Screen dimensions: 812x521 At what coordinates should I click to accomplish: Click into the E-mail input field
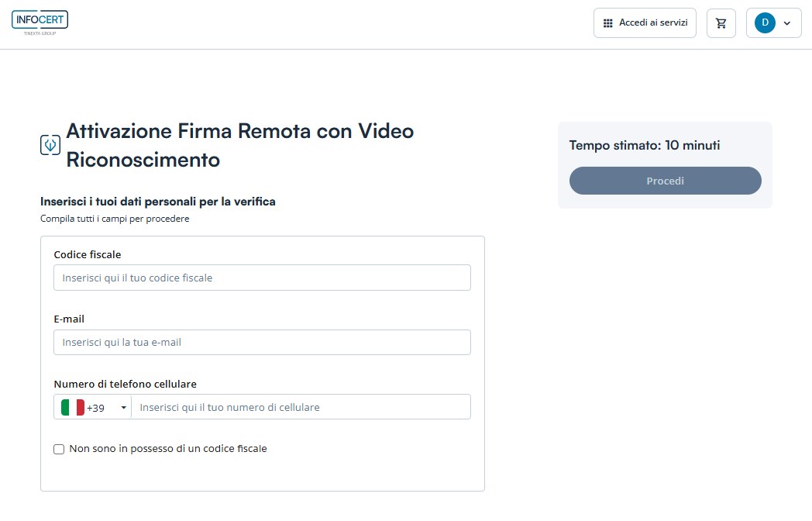pos(262,343)
